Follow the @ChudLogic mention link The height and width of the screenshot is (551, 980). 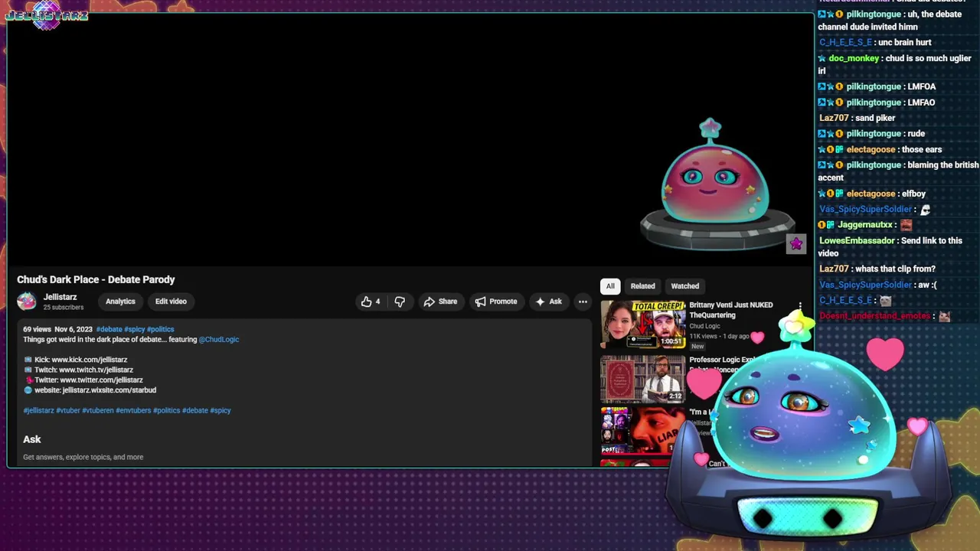[219, 339]
